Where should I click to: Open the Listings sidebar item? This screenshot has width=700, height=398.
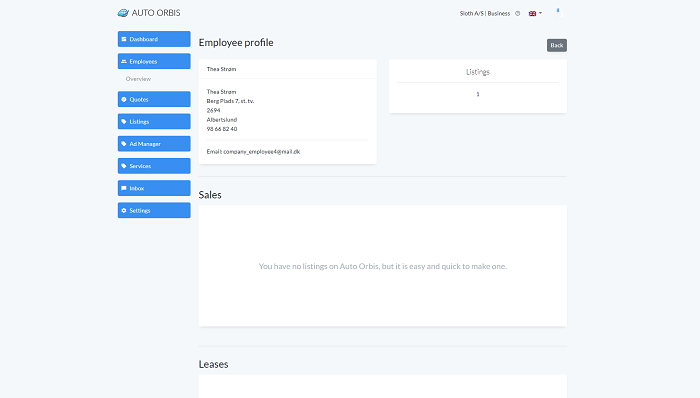(154, 121)
